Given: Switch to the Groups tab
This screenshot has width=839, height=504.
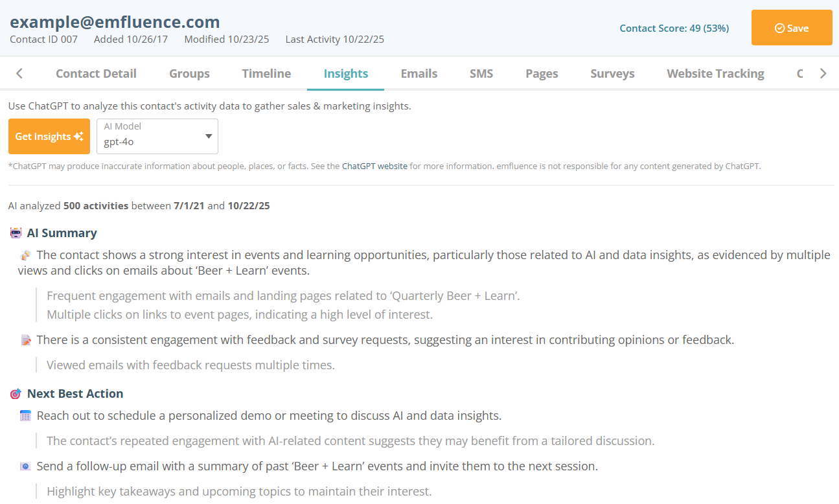Looking at the screenshot, I should [189, 74].
